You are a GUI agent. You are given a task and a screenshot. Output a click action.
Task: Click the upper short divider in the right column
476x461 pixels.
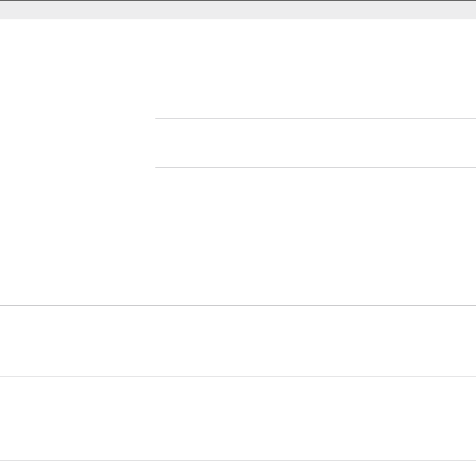(x=315, y=119)
